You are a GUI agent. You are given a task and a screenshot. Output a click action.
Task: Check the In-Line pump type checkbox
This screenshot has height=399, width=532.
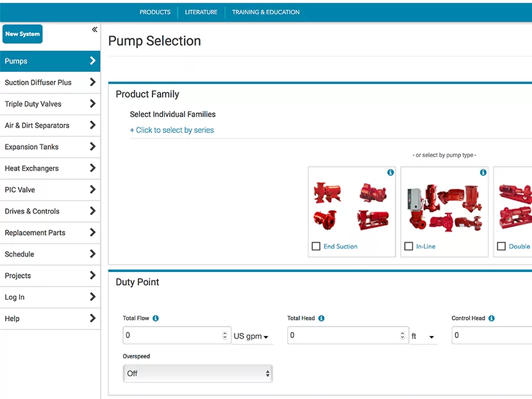(x=408, y=246)
